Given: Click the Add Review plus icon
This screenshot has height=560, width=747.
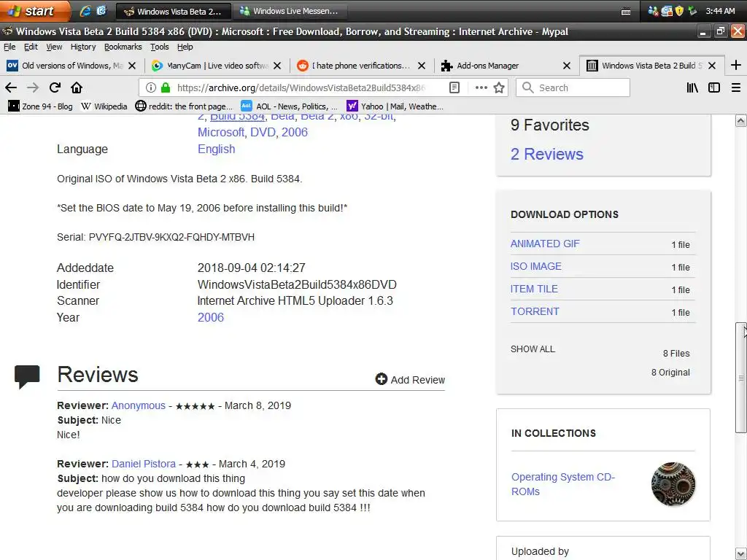Looking at the screenshot, I should click(x=381, y=379).
